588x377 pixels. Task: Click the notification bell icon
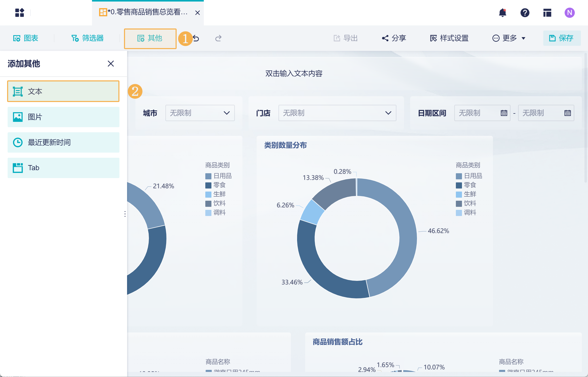pos(502,12)
